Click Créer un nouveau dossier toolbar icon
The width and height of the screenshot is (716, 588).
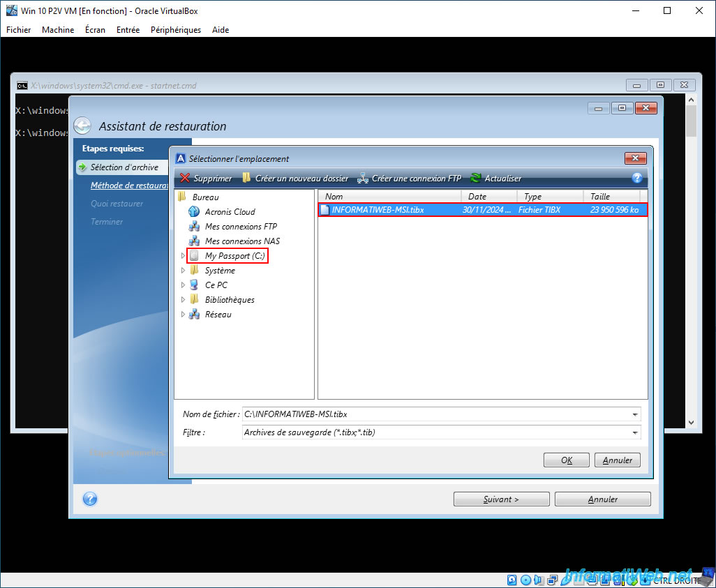coord(246,178)
